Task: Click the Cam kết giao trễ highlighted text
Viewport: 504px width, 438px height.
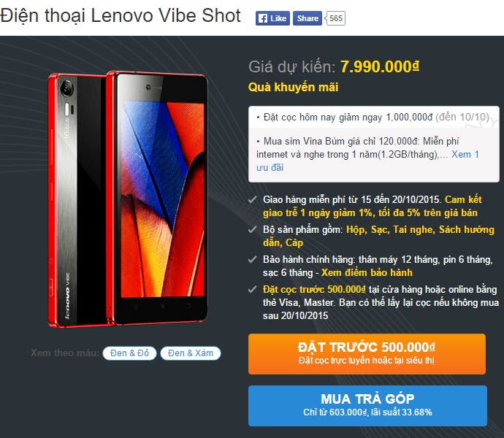Action: coord(373,206)
